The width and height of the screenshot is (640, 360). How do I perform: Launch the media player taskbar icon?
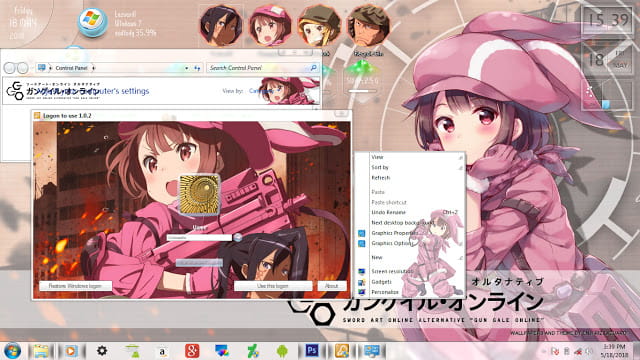tap(71, 351)
